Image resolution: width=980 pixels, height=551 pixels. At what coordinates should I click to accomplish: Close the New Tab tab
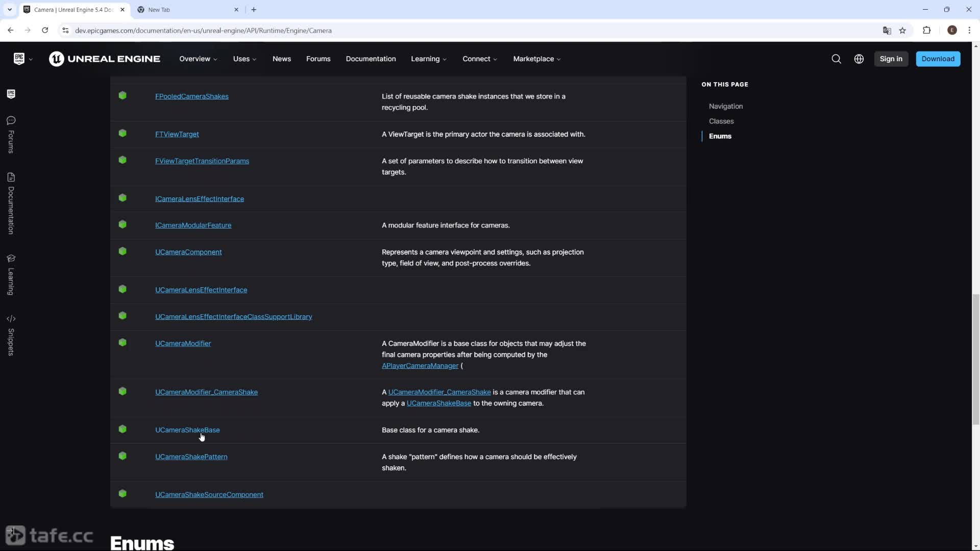[236, 9]
